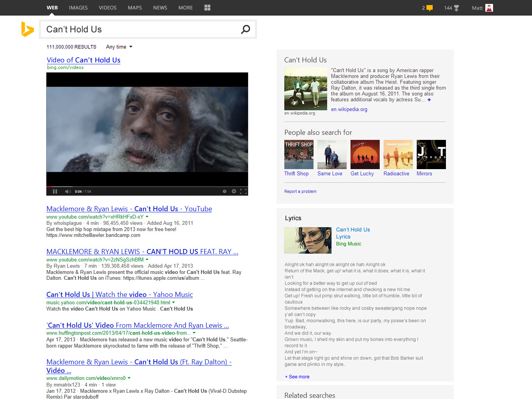
Task: Open Huffington Post 'Can't Hold Us' Video result
Action: pyautogui.click(x=137, y=325)
